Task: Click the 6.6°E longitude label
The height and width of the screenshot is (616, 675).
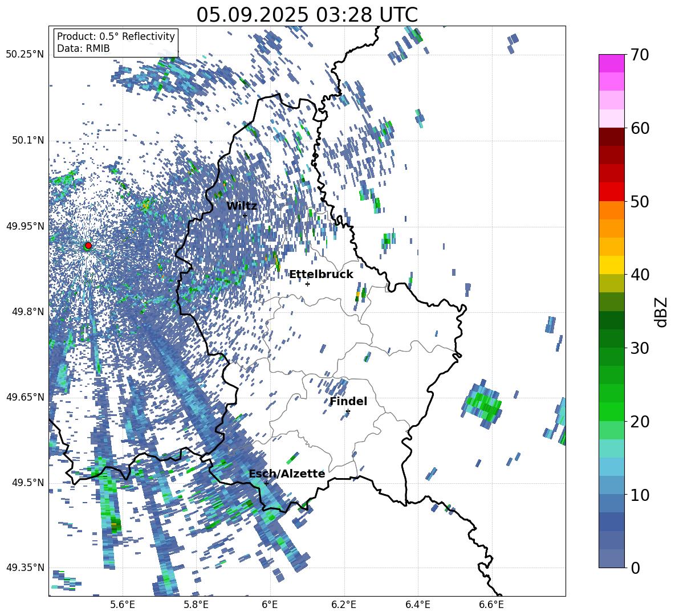Action: [491, 605]
